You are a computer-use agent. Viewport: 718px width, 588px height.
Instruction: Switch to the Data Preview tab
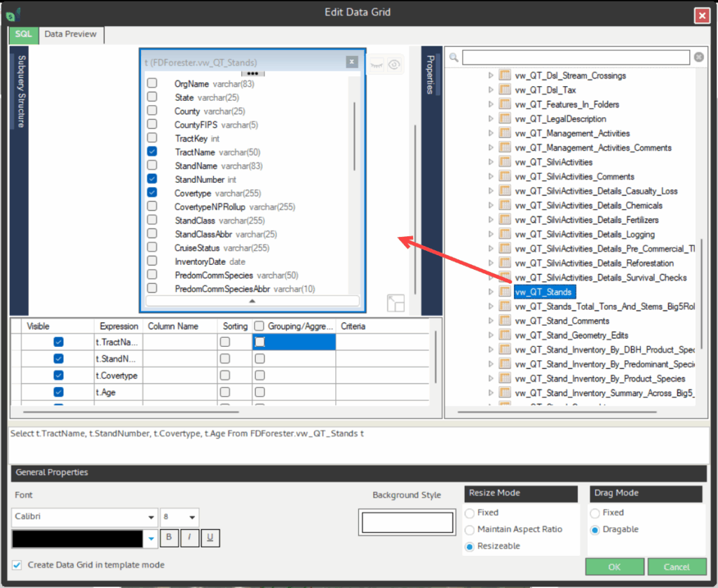click(71, 34)
